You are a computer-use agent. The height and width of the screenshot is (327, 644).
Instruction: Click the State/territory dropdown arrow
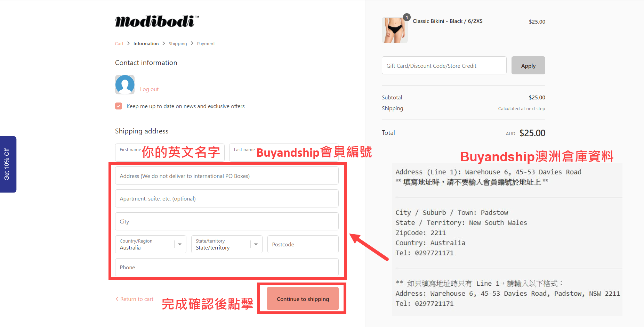[256, 244]
